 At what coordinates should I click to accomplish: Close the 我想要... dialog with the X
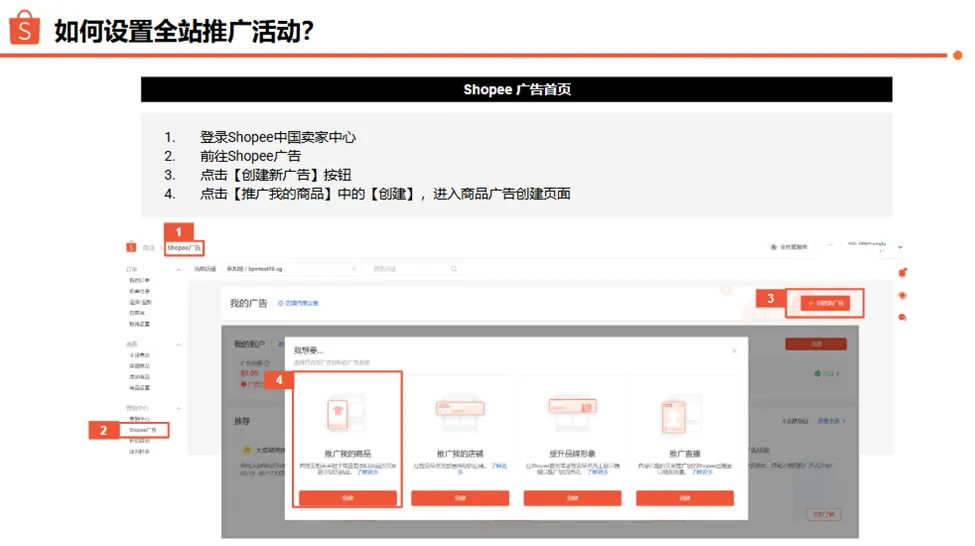pyautogui.click(x=734, y=351)
